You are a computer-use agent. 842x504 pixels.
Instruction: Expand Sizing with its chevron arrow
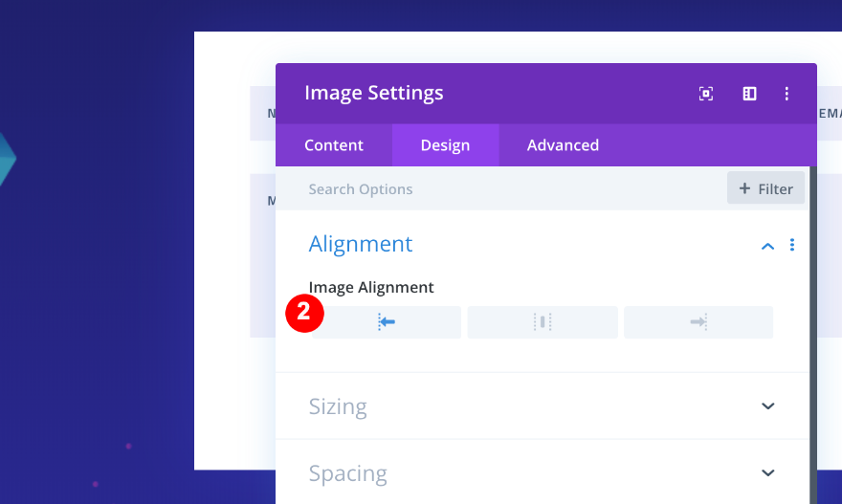pos(767,406)
